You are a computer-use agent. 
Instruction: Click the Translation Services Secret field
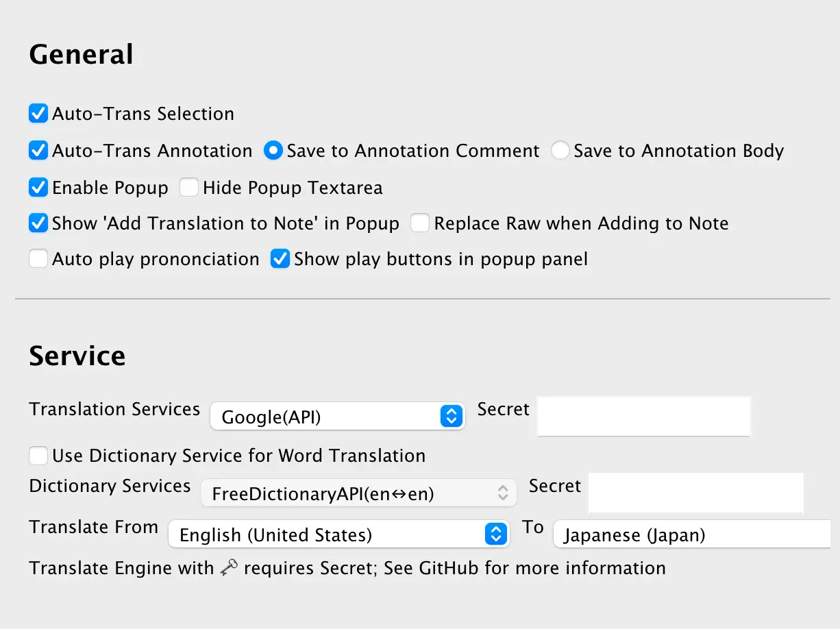pos(643,416)
